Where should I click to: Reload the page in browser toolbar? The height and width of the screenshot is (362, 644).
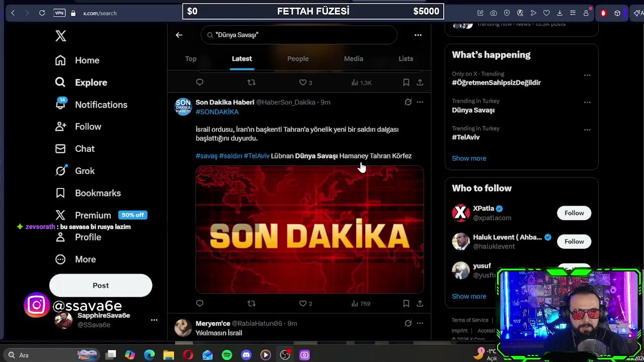click(x=42, y=13)
